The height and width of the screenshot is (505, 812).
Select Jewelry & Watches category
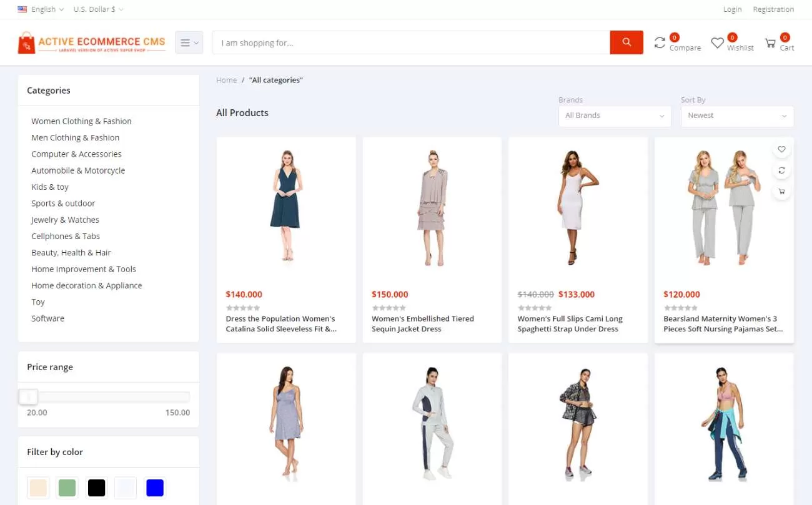click(66, 220)
